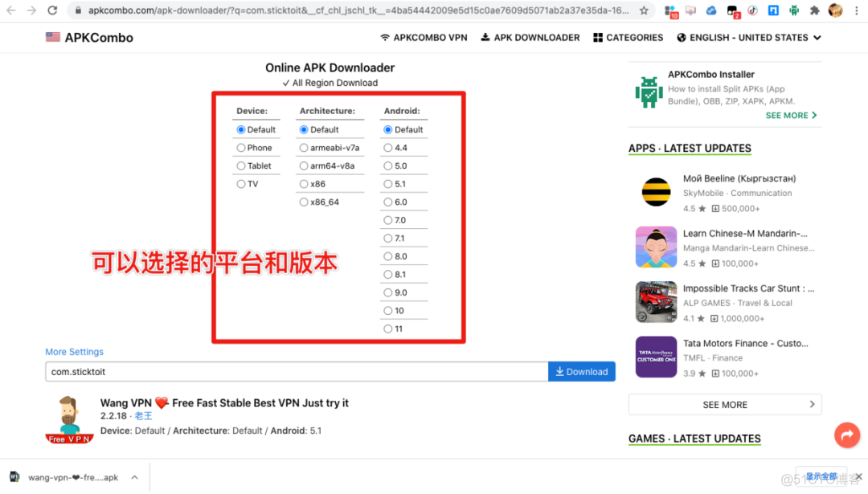
Task: Open APK DOWNLOADER menu item
Action: pos(530,38)
